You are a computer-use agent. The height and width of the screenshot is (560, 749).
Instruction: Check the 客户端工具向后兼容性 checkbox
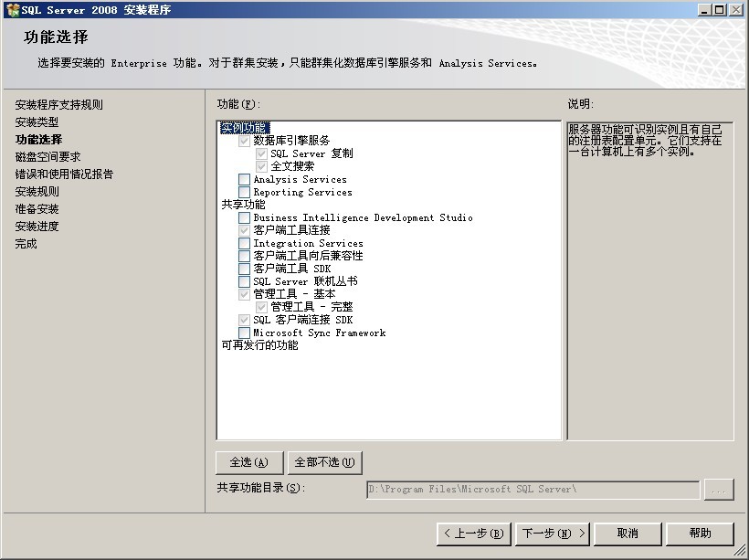coord(244,256)
